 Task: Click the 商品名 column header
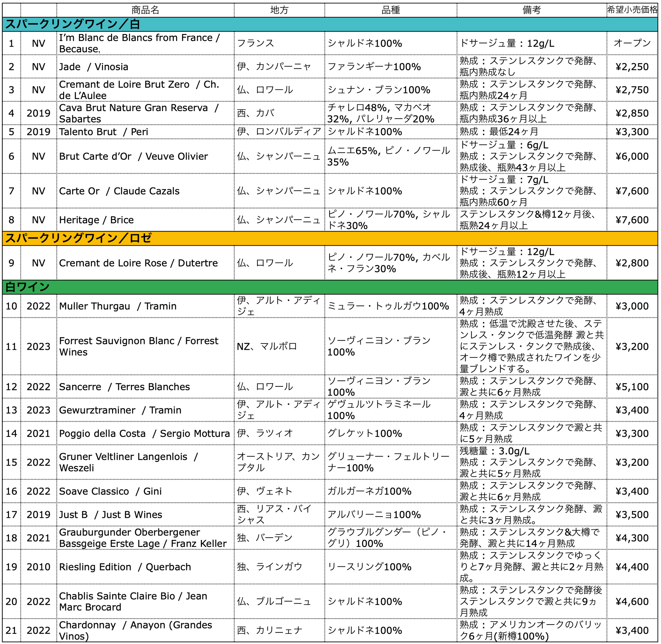click(x=145, y=10)
